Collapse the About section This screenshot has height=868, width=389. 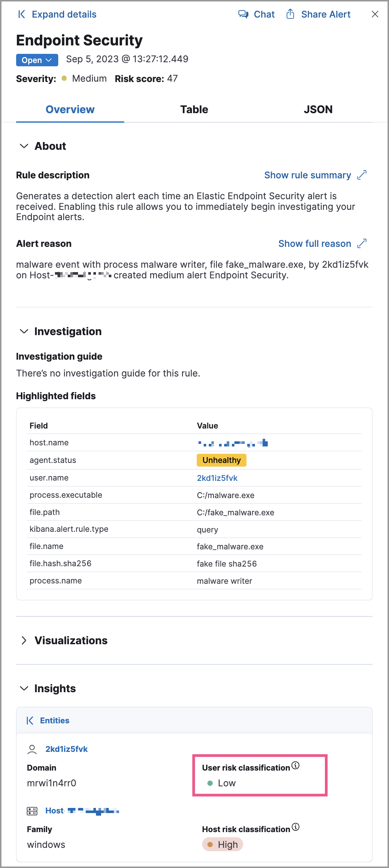point(24,146)
